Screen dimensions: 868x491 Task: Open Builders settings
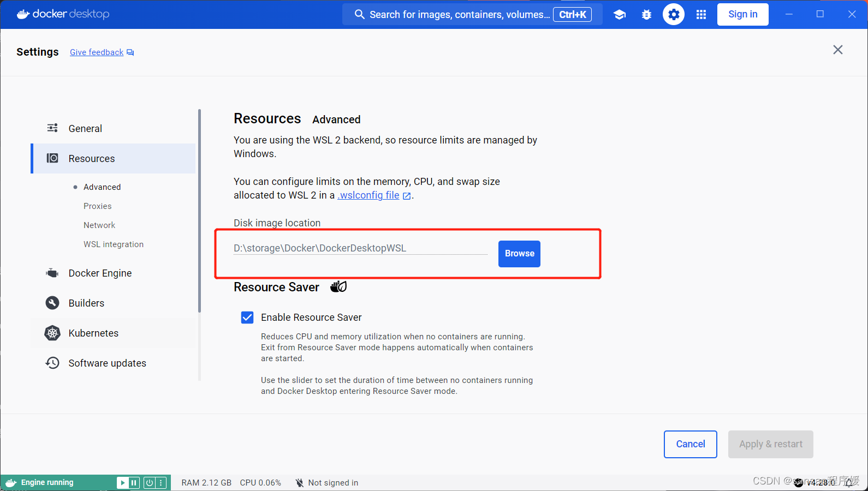[x=114, y=303]
